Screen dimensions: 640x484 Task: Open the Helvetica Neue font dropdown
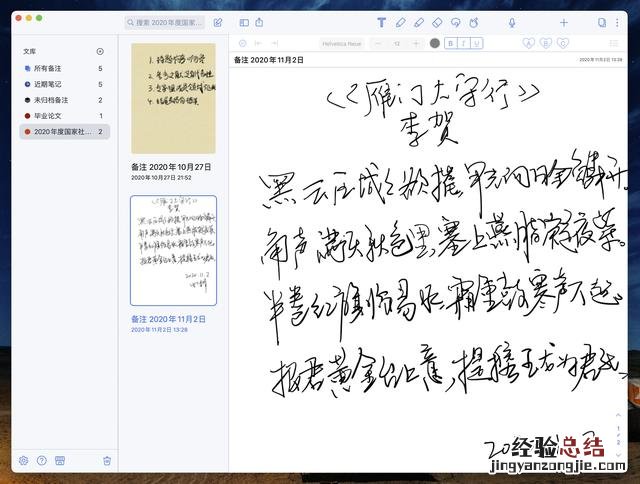(x=342, y=43)
